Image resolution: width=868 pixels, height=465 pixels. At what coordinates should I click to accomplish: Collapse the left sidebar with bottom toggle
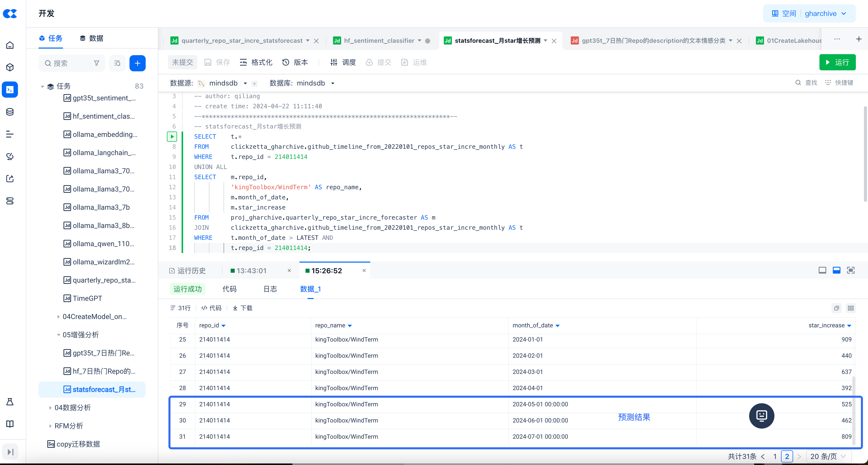pyautogui.click(x=10, y=452)
